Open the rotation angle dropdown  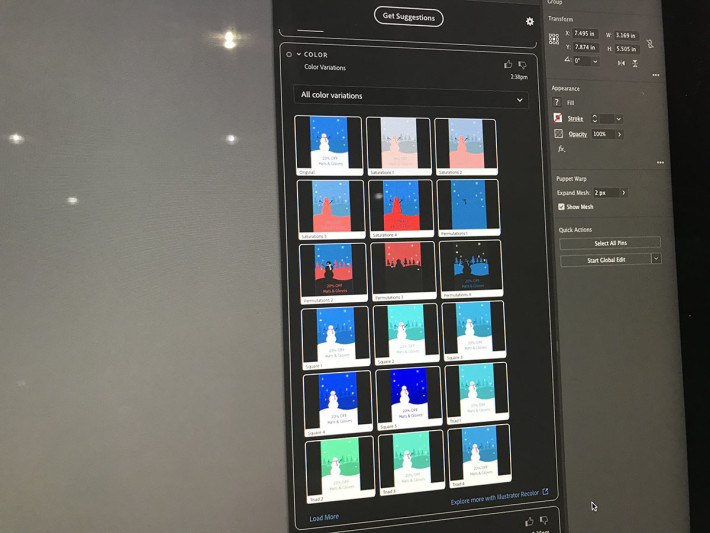[595, 61]
